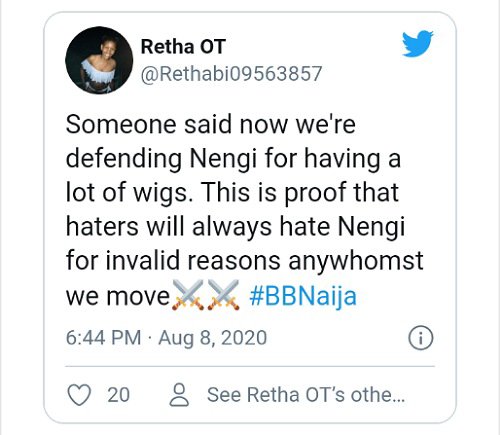Screen dimensions: 500x435
Task: Click the 6:44 PM timestamp
Action: 103,338
